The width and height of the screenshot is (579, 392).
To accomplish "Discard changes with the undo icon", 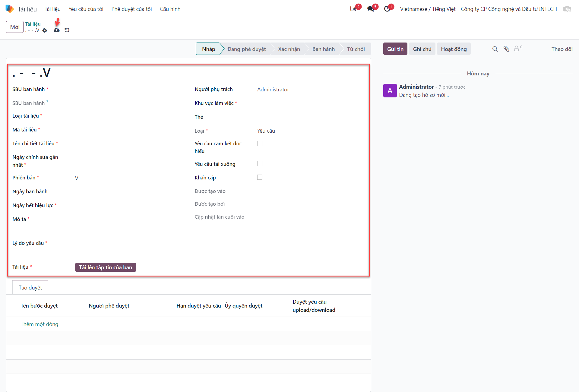I will tap(67, 30).
